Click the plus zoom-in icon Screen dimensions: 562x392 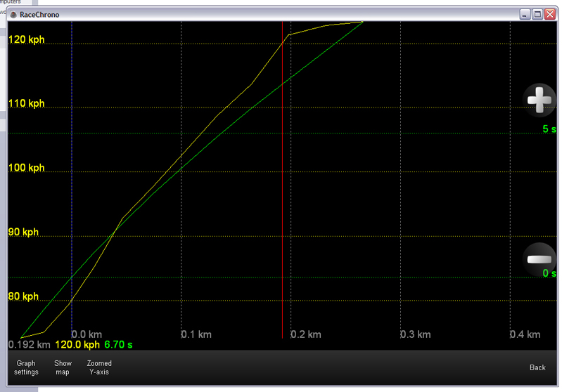coord(540,100)
